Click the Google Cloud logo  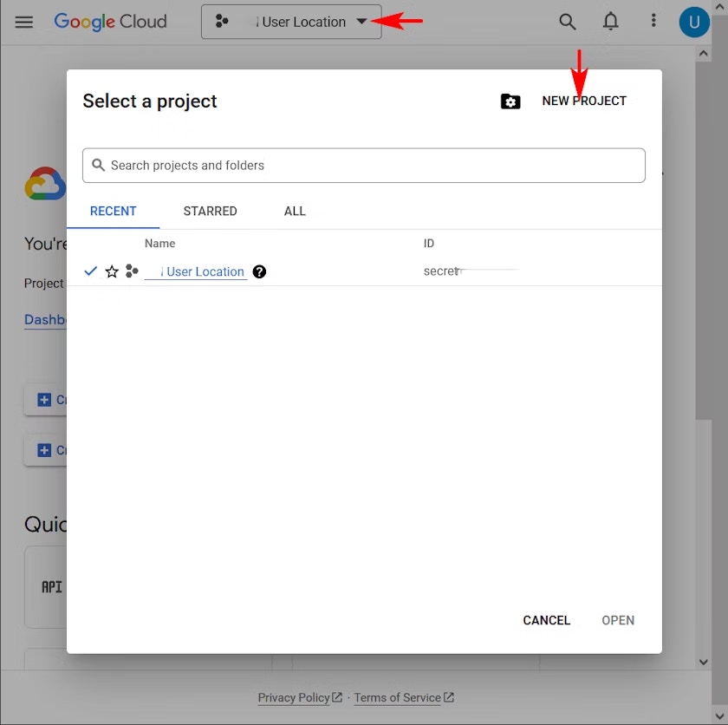[x=111, y=22]
